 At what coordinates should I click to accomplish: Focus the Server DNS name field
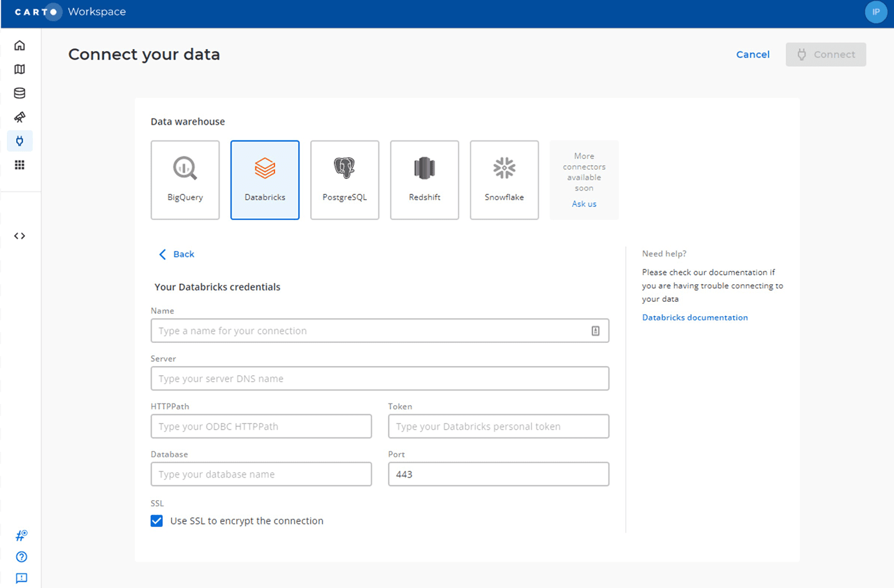pos(379,378)
